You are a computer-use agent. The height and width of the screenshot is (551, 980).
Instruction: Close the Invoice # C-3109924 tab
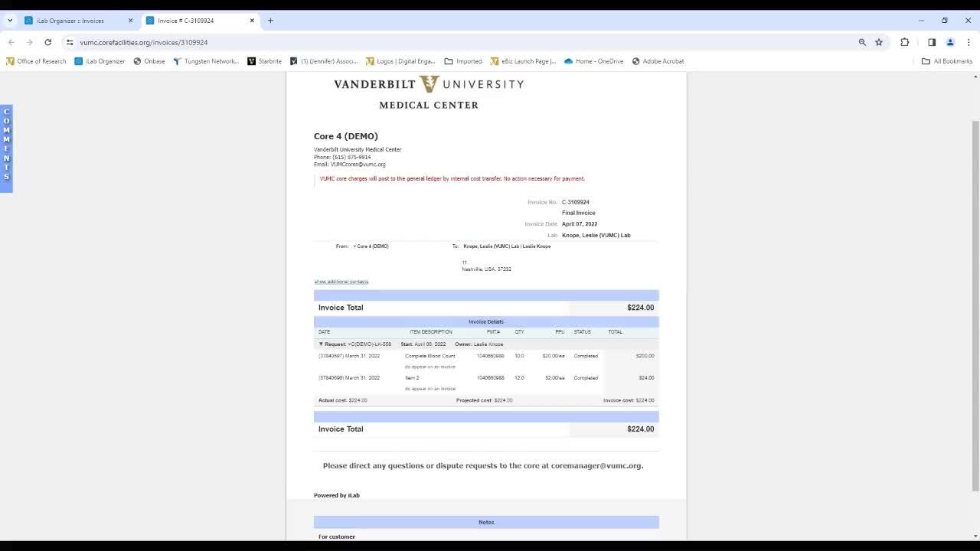pos(252,21)
